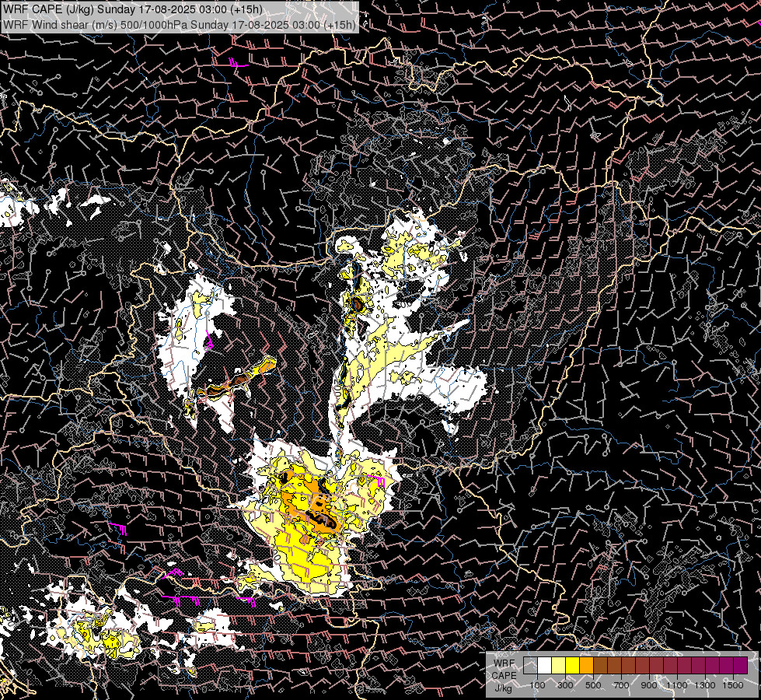Pick the gray legend swatch below 100
Viewport: 761px width, 700px height.
coord(530,665)
